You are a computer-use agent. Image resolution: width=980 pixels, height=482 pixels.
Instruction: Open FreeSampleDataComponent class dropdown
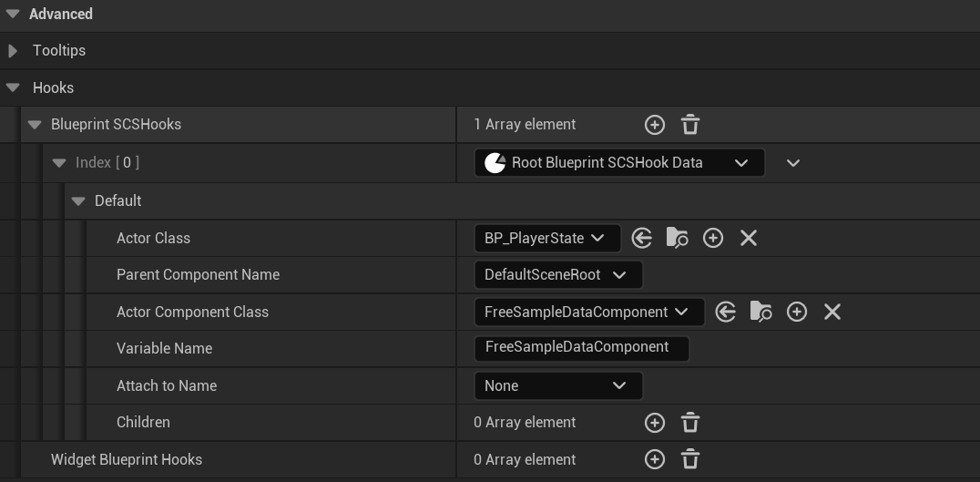(589, 312)
